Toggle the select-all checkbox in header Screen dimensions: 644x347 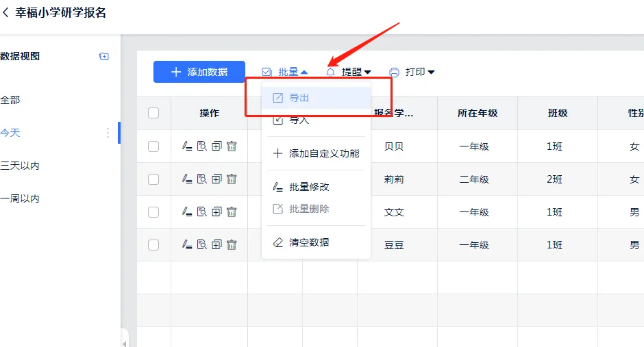click(x=153, y=113)
